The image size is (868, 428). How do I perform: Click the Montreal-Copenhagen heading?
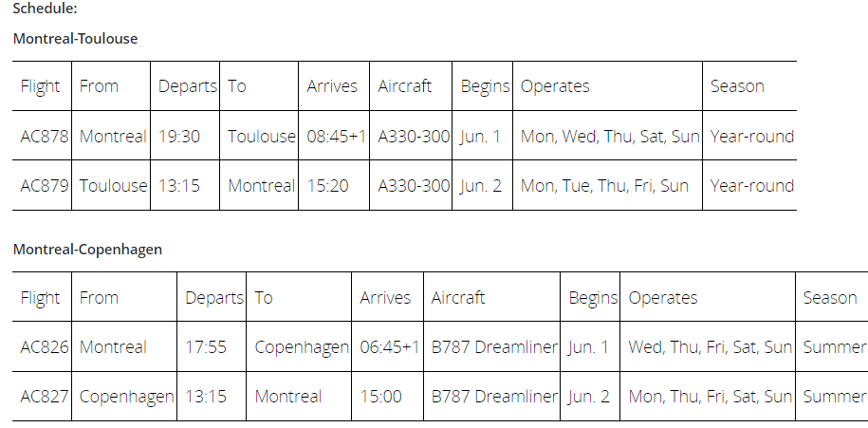(87, 250)
